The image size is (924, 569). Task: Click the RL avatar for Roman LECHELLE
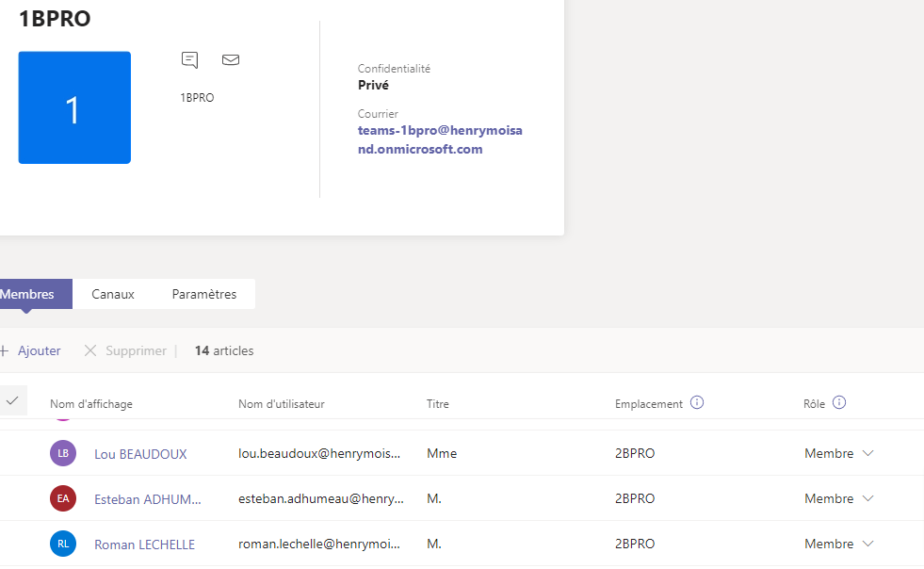(63, 545)
